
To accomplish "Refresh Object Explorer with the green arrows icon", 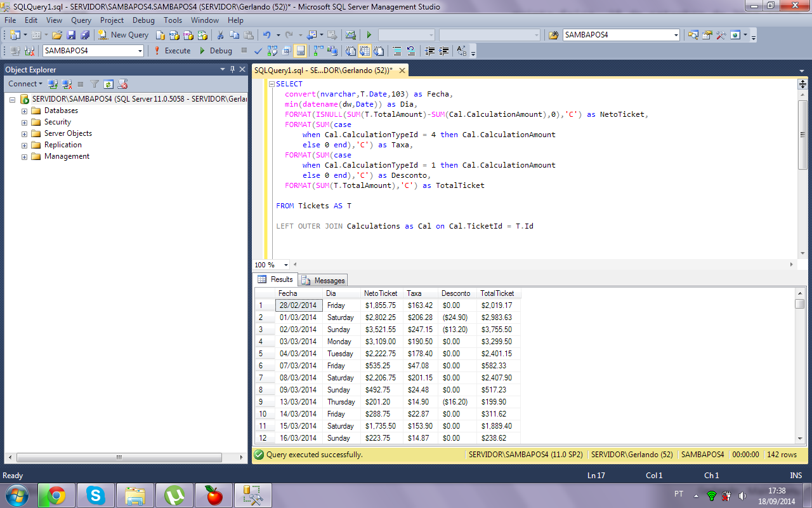I will coord(108,84).
